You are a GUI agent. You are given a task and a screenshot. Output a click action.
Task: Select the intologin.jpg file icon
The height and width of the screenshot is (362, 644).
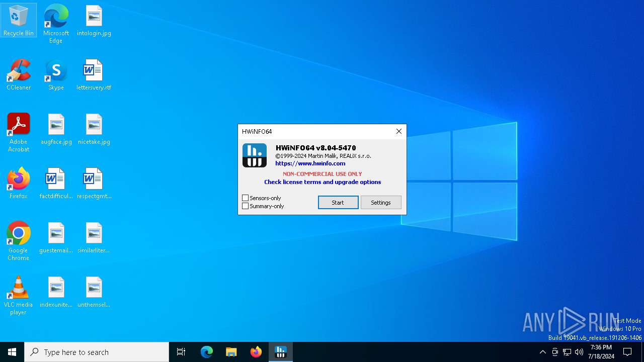tap(94, 20)
